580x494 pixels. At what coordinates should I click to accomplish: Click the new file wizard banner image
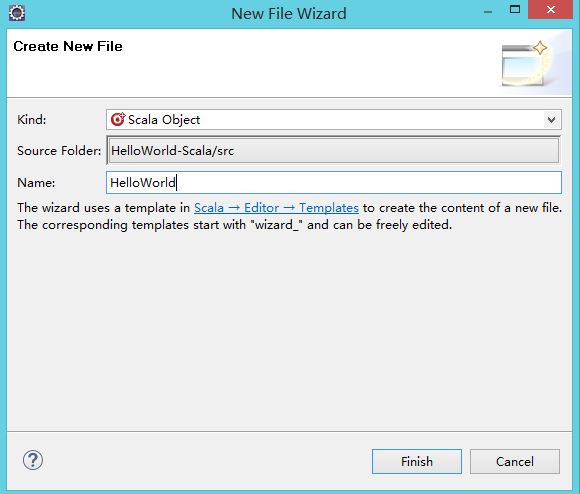tap(526, 63)
